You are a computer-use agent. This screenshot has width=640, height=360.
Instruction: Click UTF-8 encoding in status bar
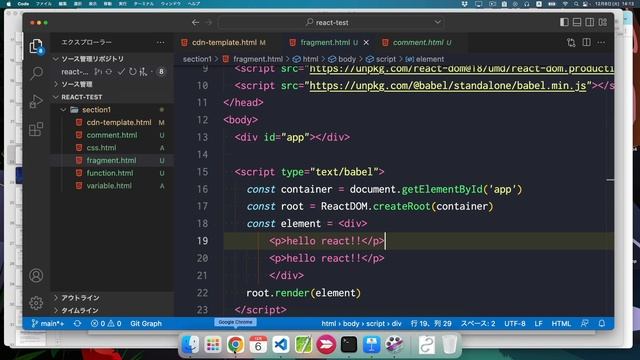tap(515, 324)
